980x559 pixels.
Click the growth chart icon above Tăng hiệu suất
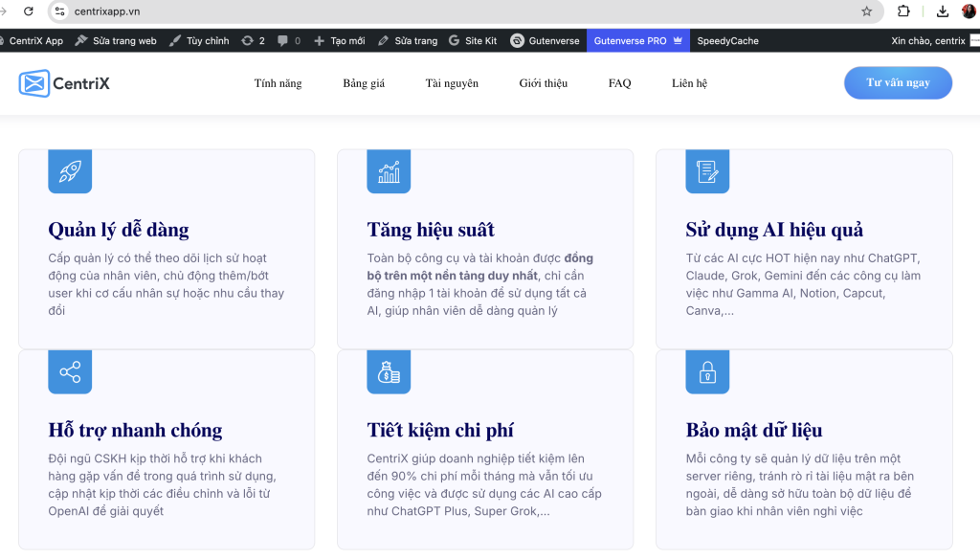click(389, 172)
